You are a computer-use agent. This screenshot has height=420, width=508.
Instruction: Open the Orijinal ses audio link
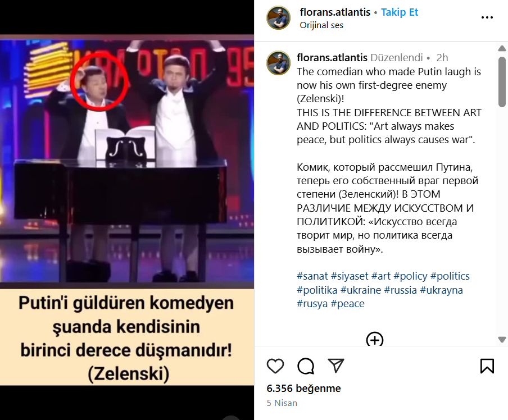coord(321,25)
